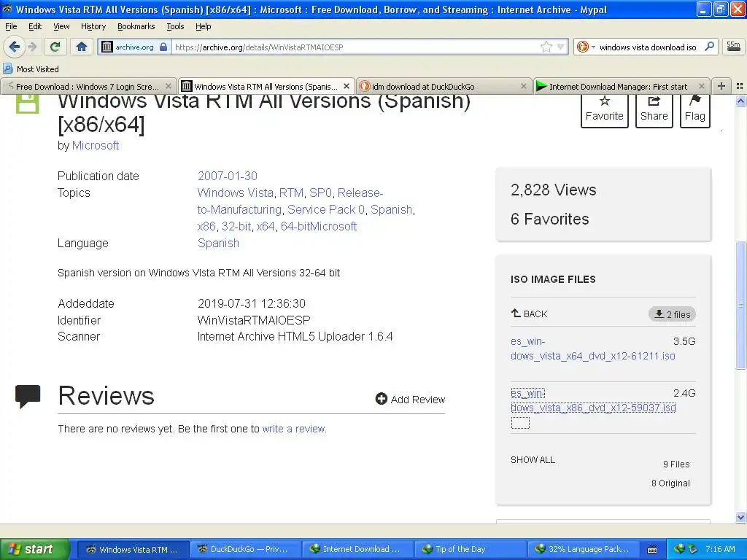Open the RTM topic link
The image size is (747, 560).
pos(291,192)
